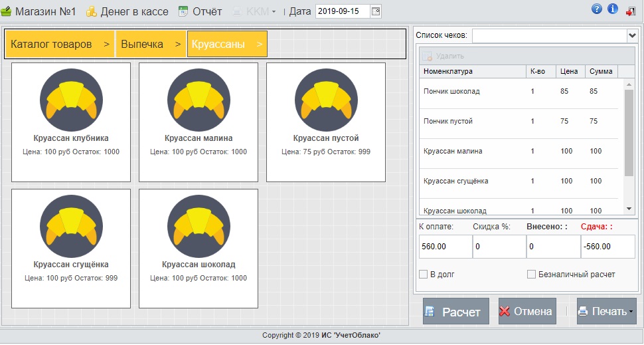The width and height of the screenshot is (644, 345).
Task: Open the Печать dropdown arrow
Action: 631,312
